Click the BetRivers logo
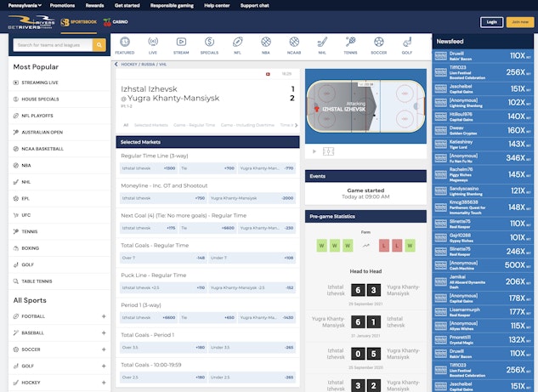Image resolution: width=538 pixels, height=392 pixels. click(31, 22)
